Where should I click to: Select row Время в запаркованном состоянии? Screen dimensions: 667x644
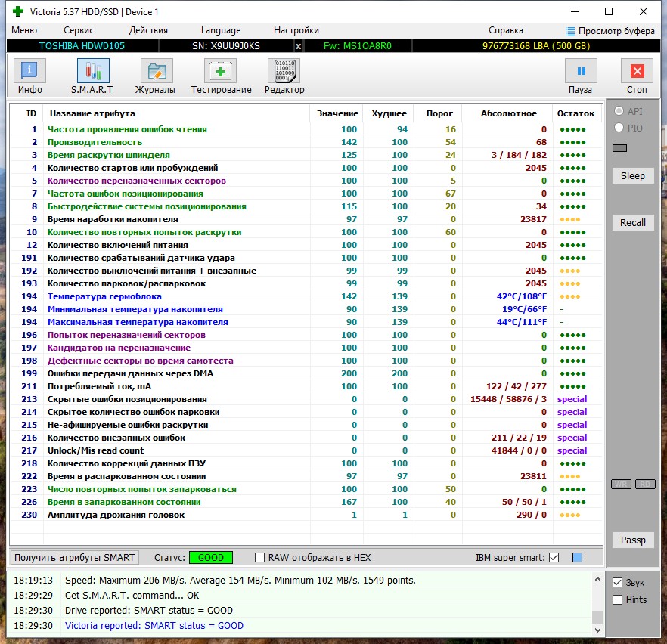pos(306,502)
